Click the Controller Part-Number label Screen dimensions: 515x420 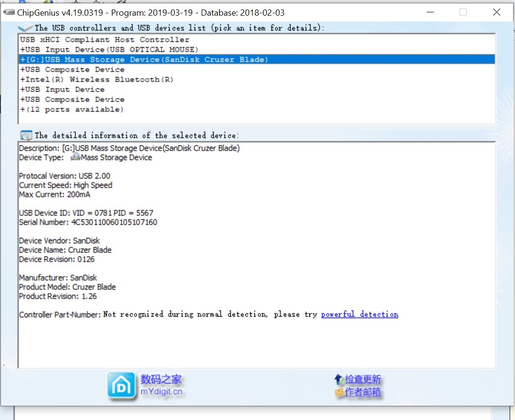coord(60,315)
